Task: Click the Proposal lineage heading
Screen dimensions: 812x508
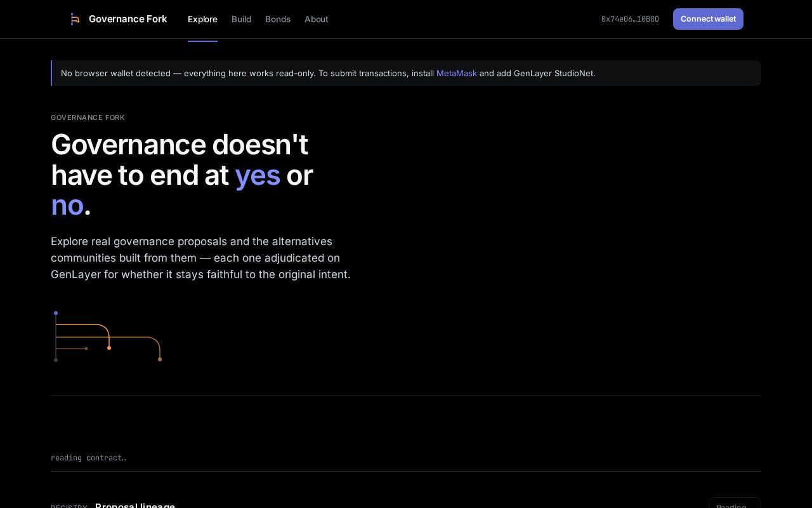Action: coord(135,505)
